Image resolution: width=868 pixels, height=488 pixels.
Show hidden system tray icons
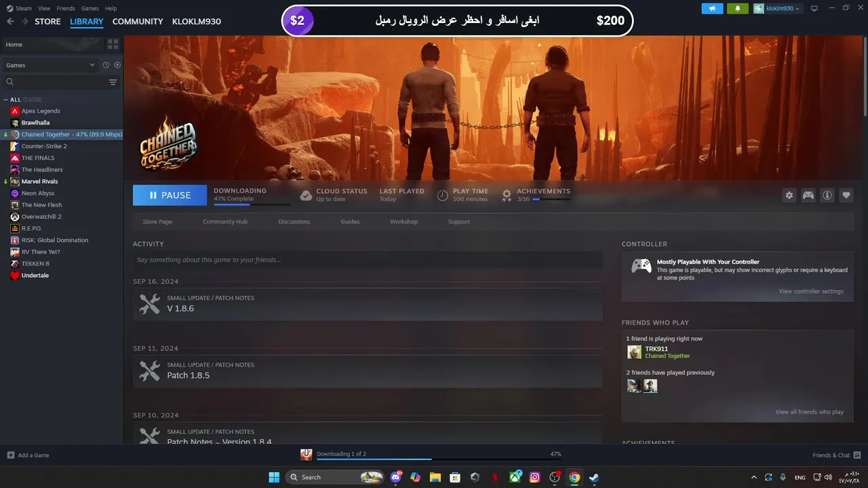[753, 477]
